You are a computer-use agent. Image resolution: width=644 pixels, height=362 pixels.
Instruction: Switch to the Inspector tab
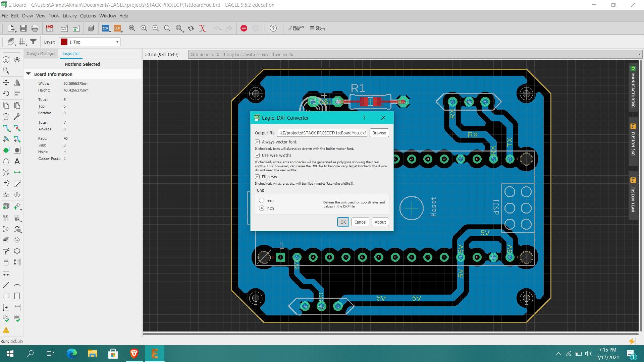pyautogui.click(x=70, y=54)
